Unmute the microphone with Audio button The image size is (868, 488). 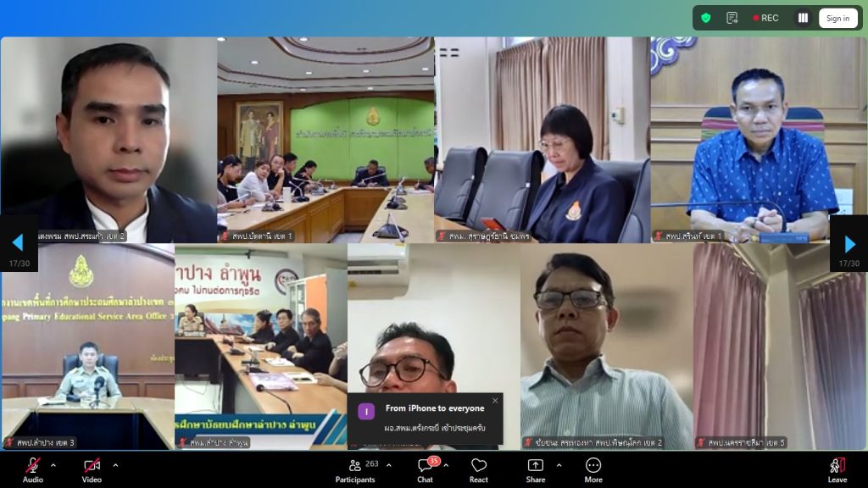point(33,470)
